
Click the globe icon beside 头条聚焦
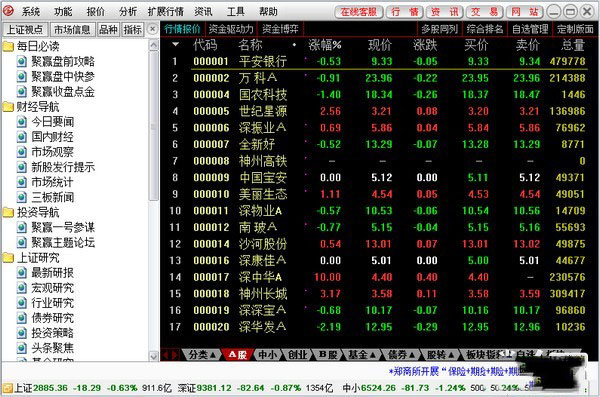(22, 348)
